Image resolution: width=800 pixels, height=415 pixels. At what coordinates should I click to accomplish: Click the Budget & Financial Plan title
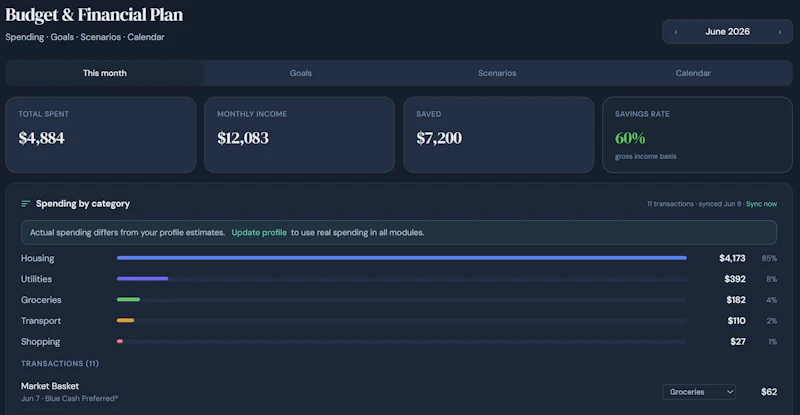pos(94,15)
